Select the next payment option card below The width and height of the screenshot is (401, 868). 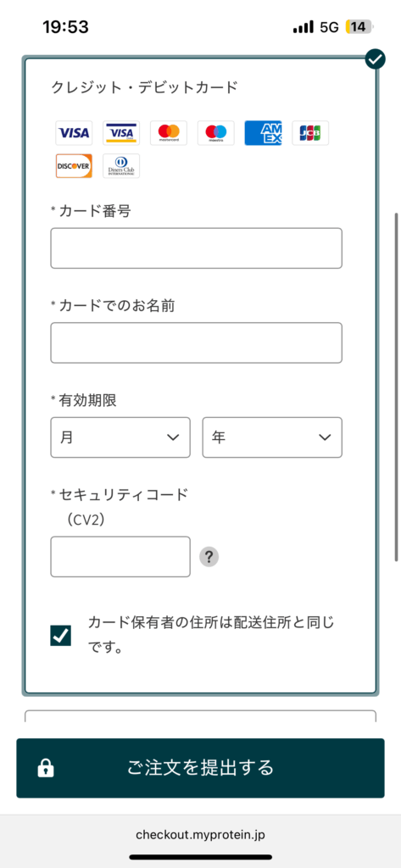tap(200, 715)
